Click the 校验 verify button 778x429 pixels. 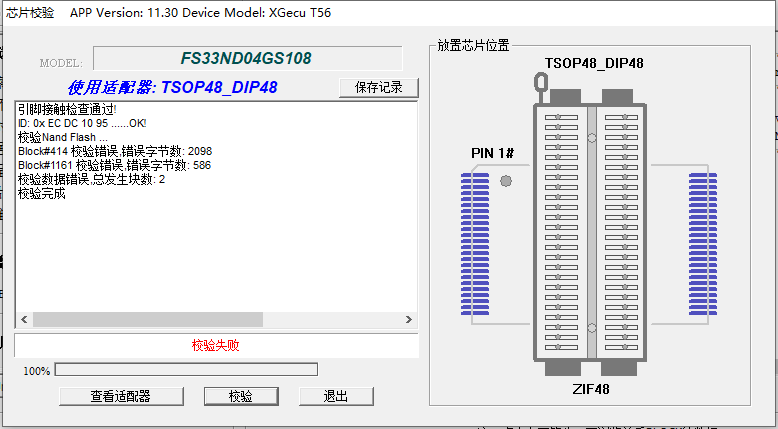tap(241, 396)
